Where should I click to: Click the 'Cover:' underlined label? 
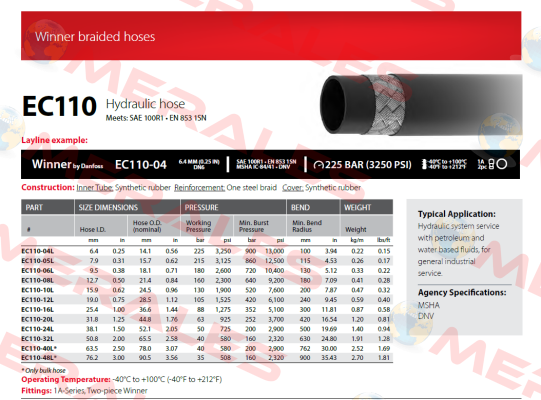click(293, 187)
